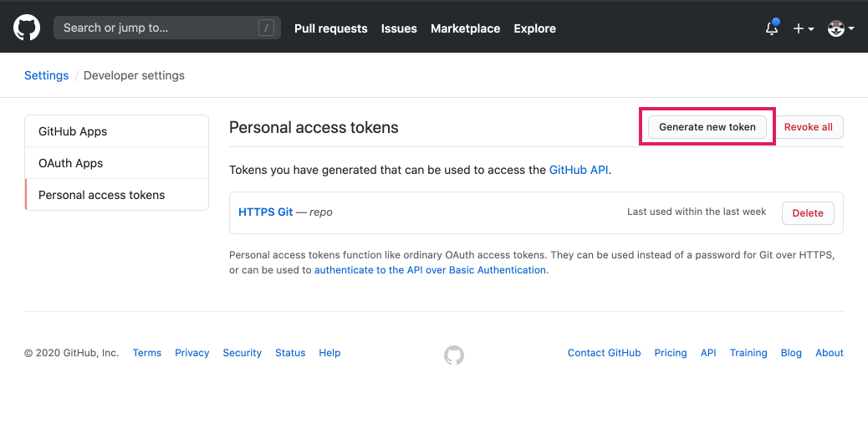Click the Generate new token button
The height and width of the screenshot is (424, 868).
point(707,127)
